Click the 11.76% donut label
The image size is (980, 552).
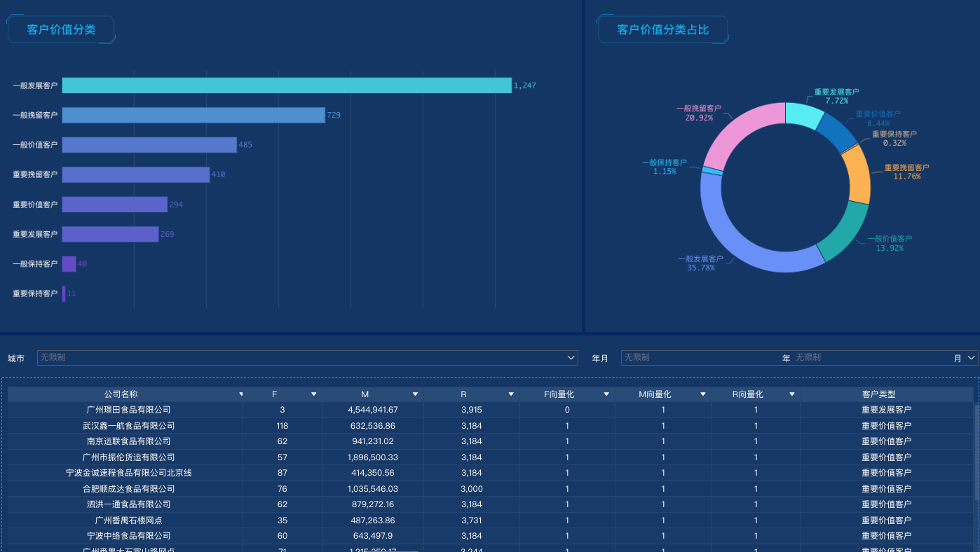click(x=907, y=177)
